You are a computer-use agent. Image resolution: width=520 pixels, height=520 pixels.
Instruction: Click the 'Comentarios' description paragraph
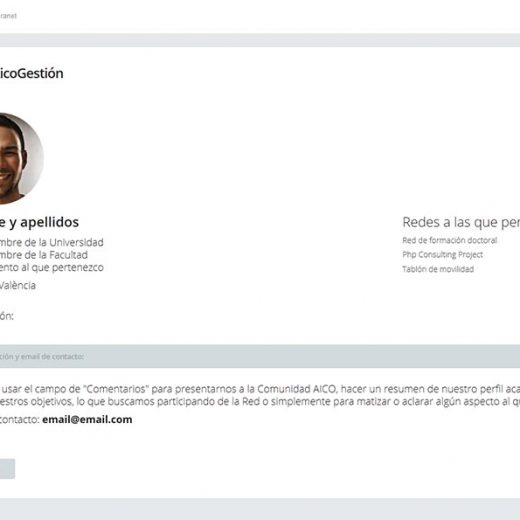click(260, 395)
